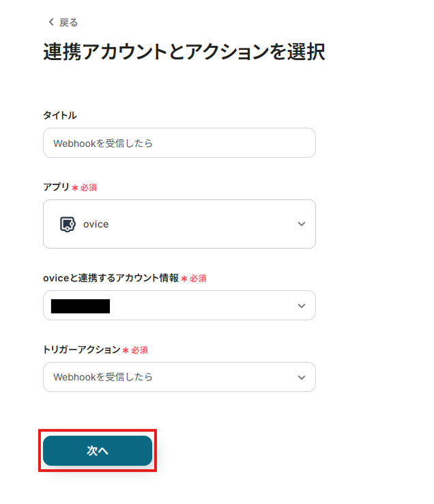Click the redacted account name box
Viewport: 434px width, 504px height.
click(81, 306)
